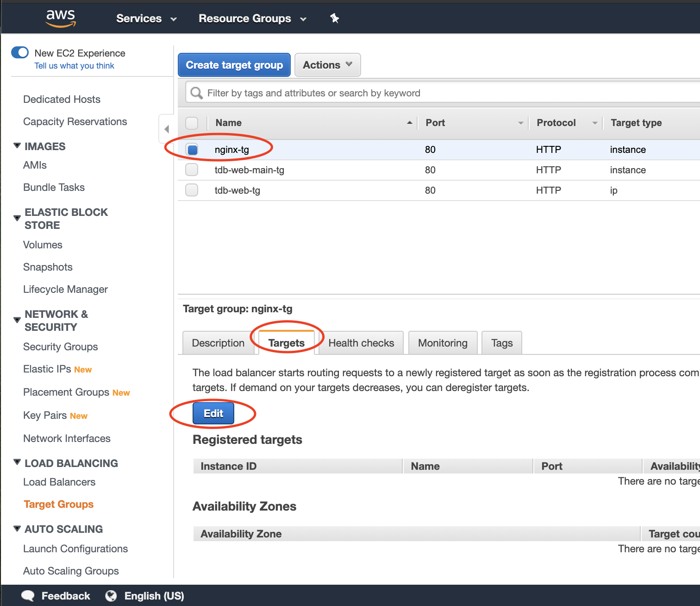Open the Monitoring tab
The width and height of the screenshot is (700, 606).
click(x=443, y=343)
